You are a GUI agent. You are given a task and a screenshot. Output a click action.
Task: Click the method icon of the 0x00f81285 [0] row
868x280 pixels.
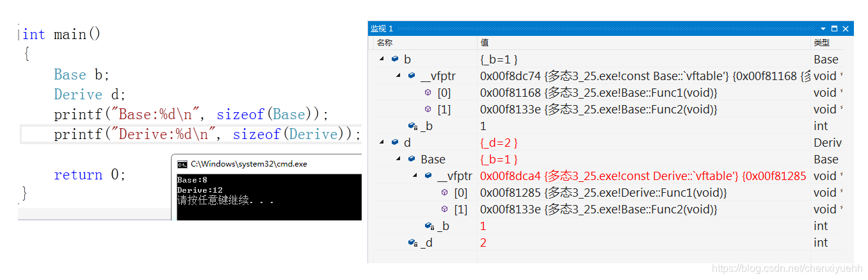click(x=444, y=192)
